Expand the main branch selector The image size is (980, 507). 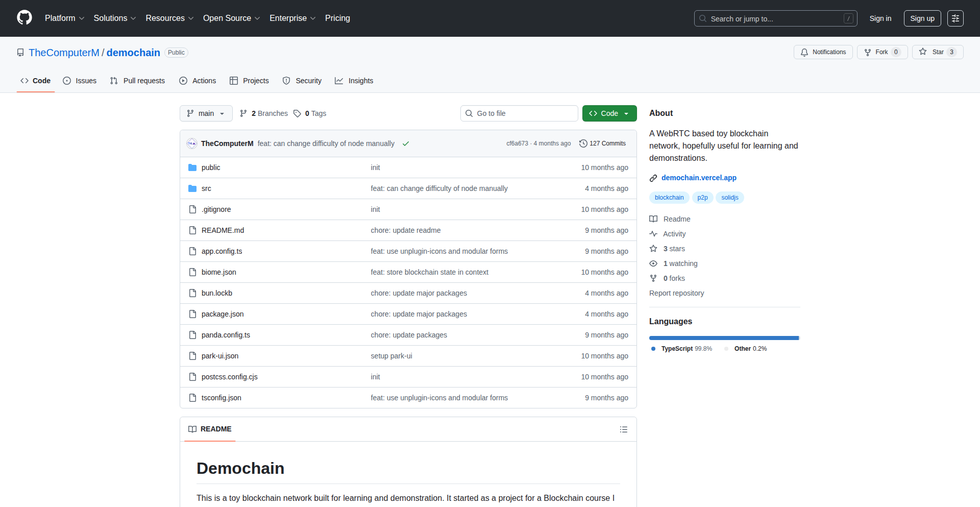pyautogui.click(x=206, y=113)
